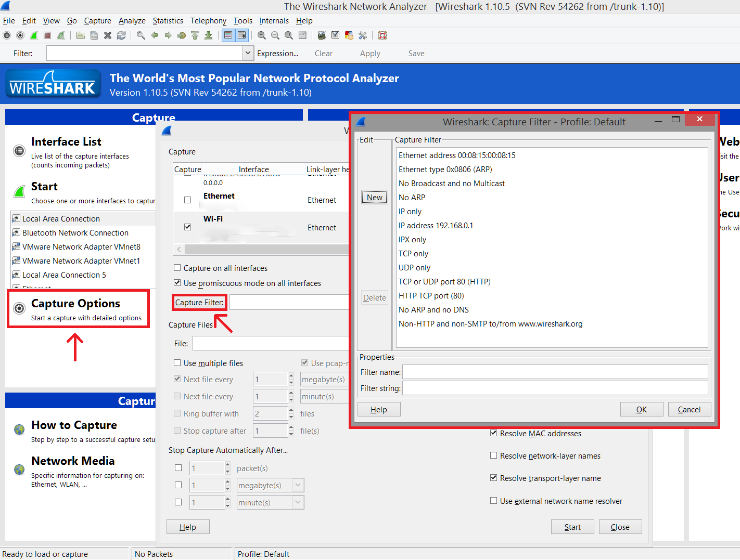Open the Analyze menu
Image resolution: width=740 pixels, height=560 pixels.
point(132,21)
